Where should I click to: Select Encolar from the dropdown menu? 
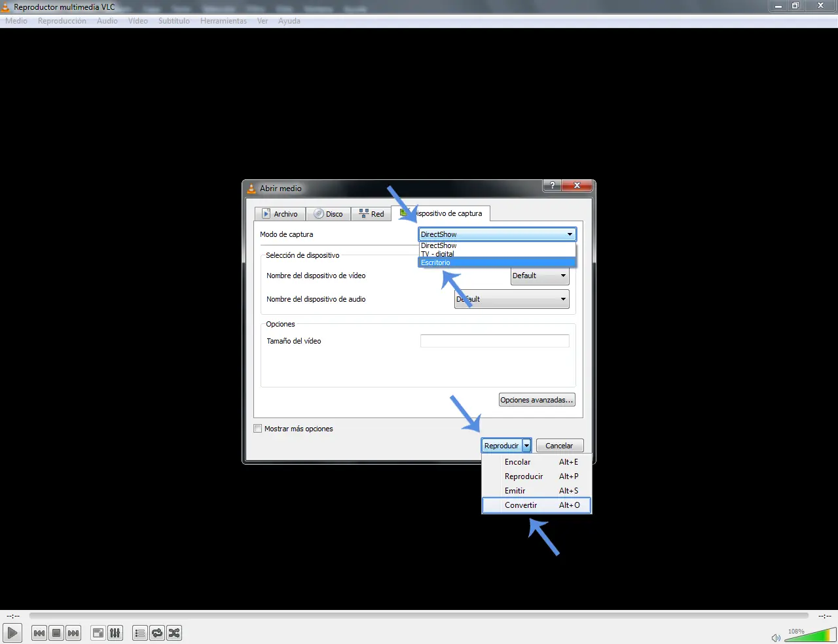click(x=537, y=462)
